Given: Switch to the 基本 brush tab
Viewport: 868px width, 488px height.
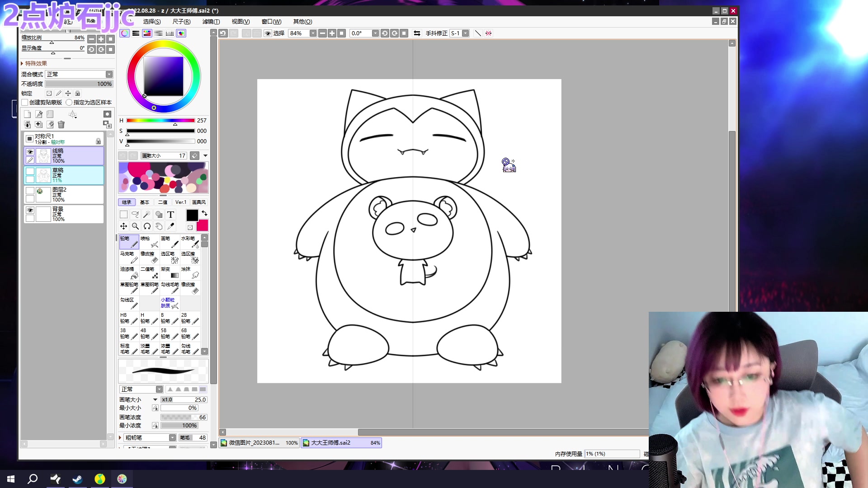Looking at the screenshot, I should pyautogui.click(x=145, y=202).
